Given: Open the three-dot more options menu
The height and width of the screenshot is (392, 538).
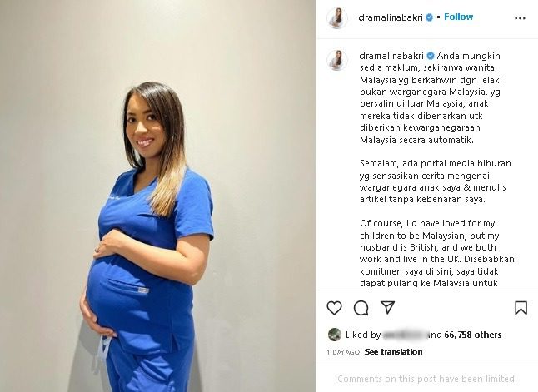Looking at the screenshot, I should [x=520, y=18].
